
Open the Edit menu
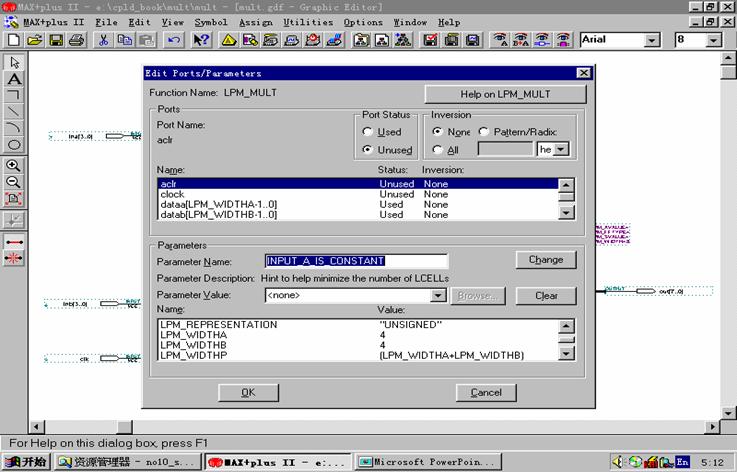tap(140, 22)
